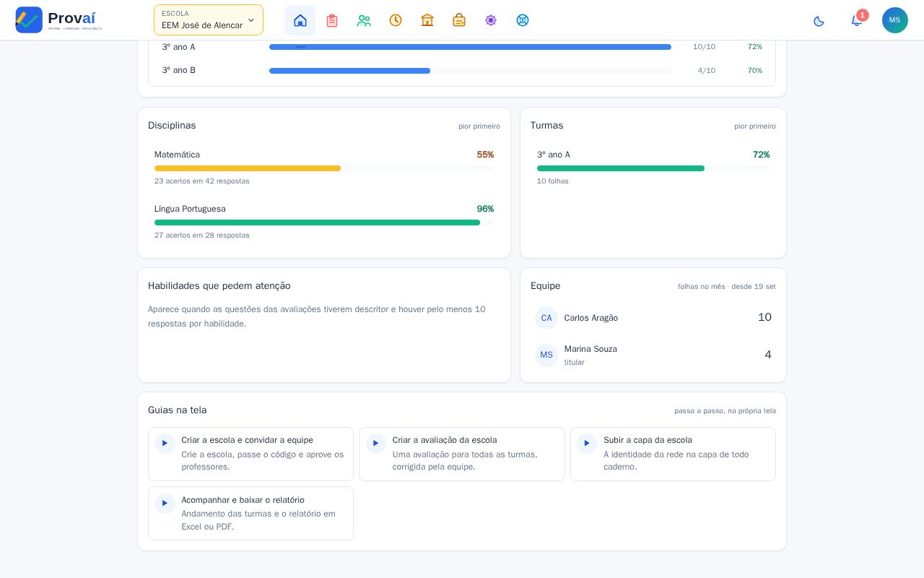This screenshot has height=578, width=924.
Task: Click the Provaí logo
Action: tap(58, 20)
